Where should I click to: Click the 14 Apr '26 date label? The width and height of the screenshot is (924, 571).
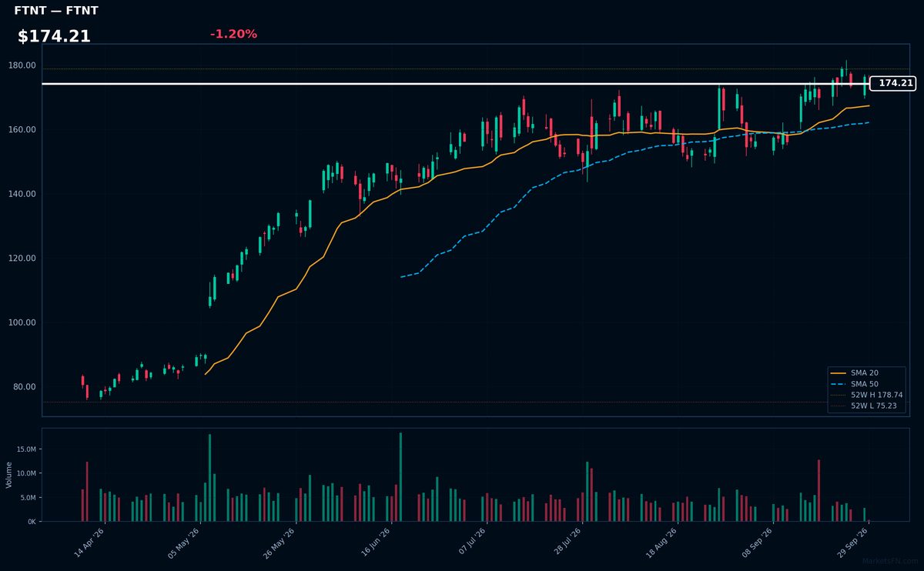click(89, 542)
